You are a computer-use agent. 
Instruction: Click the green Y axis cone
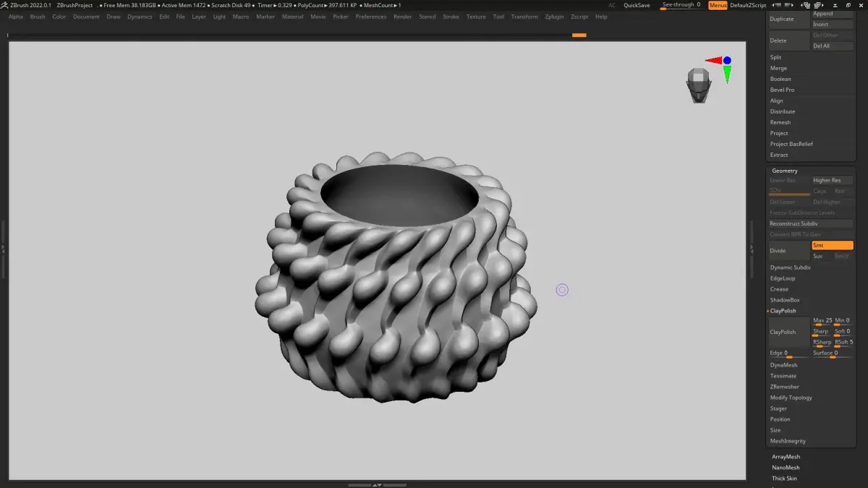[727, 74]
